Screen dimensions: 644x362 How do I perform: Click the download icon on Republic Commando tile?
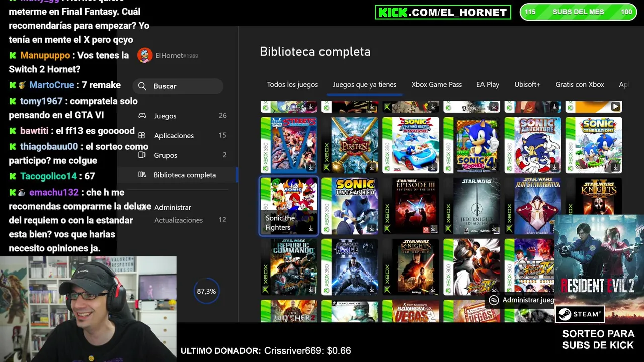310,289
